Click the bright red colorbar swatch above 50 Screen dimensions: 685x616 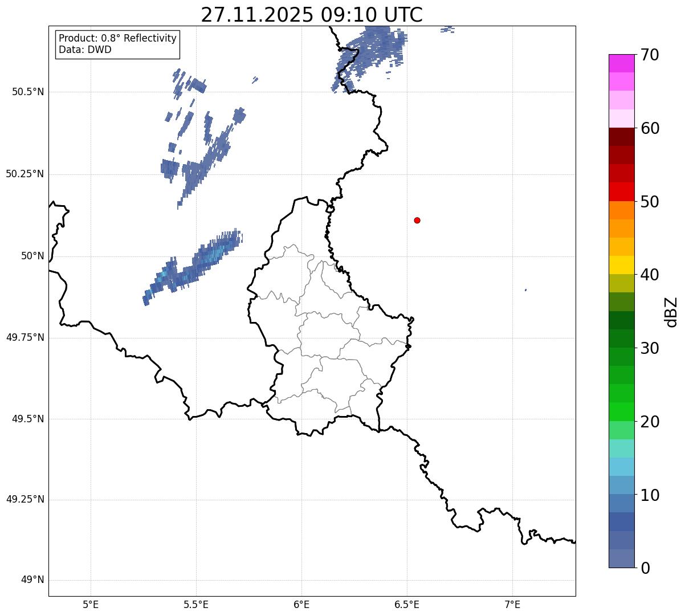[x=622, y=192]
